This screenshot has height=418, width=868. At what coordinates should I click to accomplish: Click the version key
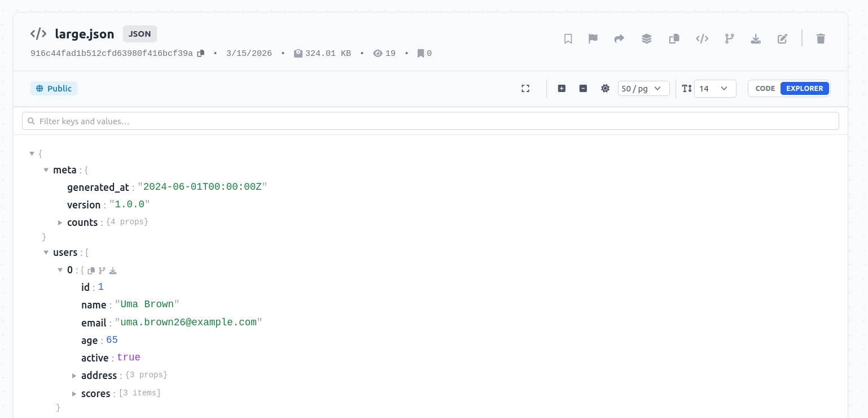coord(84,205)
